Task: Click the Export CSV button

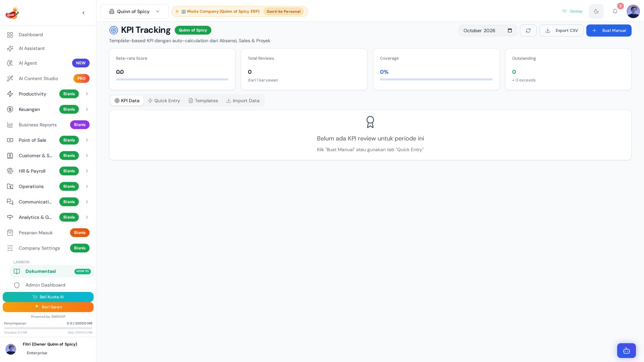Action: tap(561, 31)
